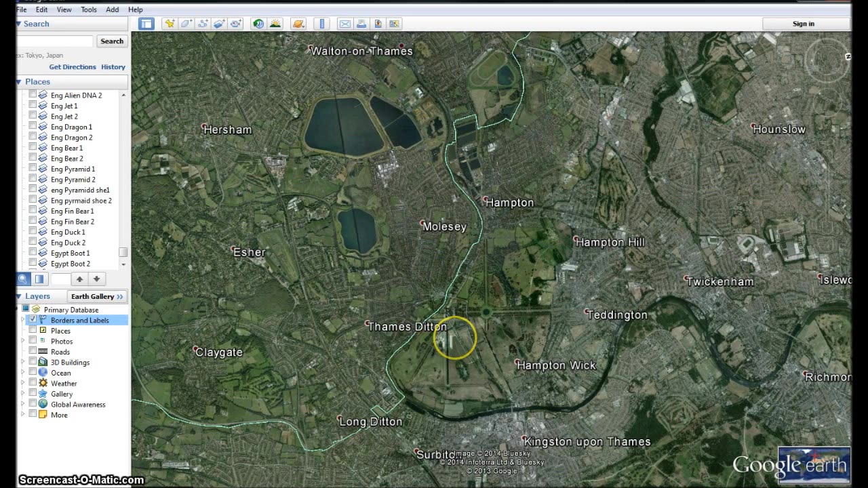This screenshot has width=868, height=488.
Task: Click the Search button
Action: tap(112, 41)
